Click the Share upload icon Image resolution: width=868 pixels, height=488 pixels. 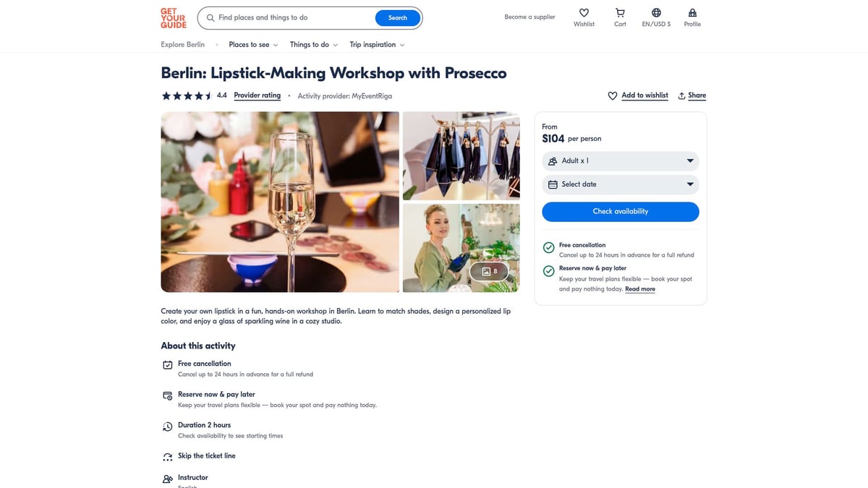(x=681, y=95)
